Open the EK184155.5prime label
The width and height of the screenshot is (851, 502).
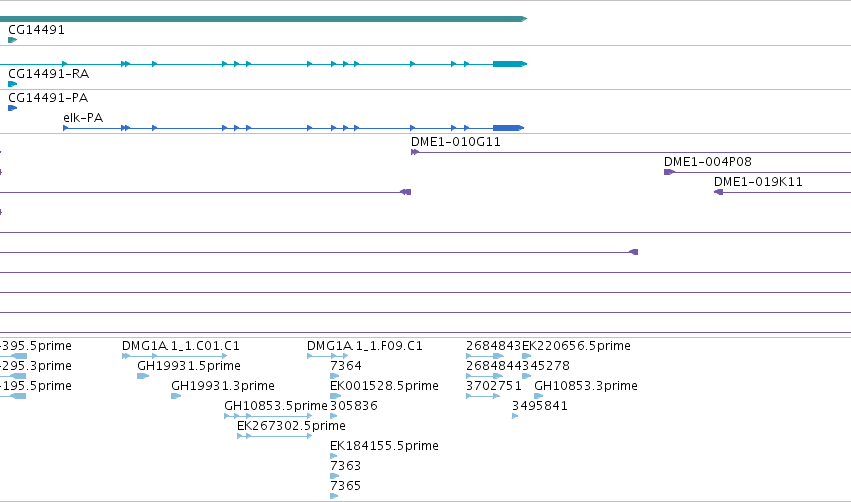click(x=384, y=446)
